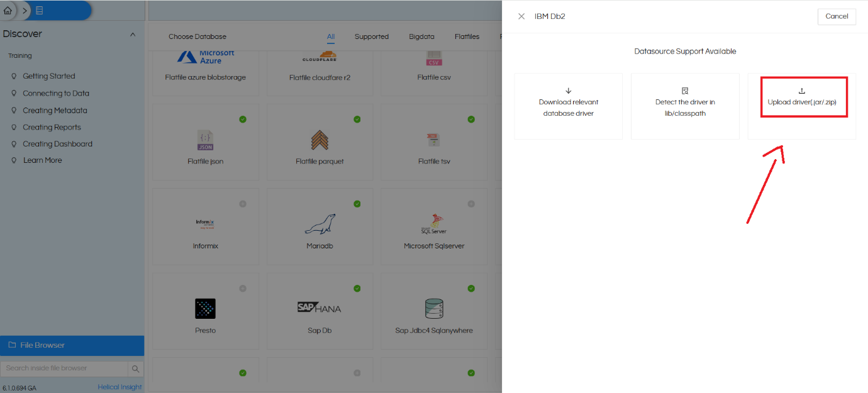
Task: Select the Microsoft Sqlserver connector tile
Action: [434, 226]
